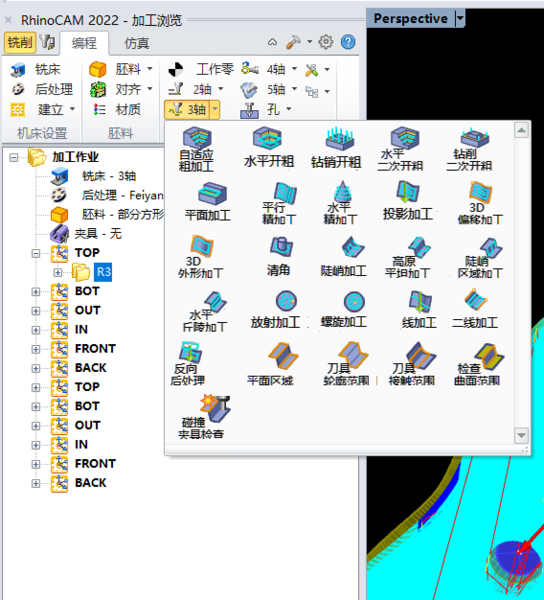Click the popup scrollbar down arrow
The width and height of the screenshot is (544, 600).
[521, 435]
